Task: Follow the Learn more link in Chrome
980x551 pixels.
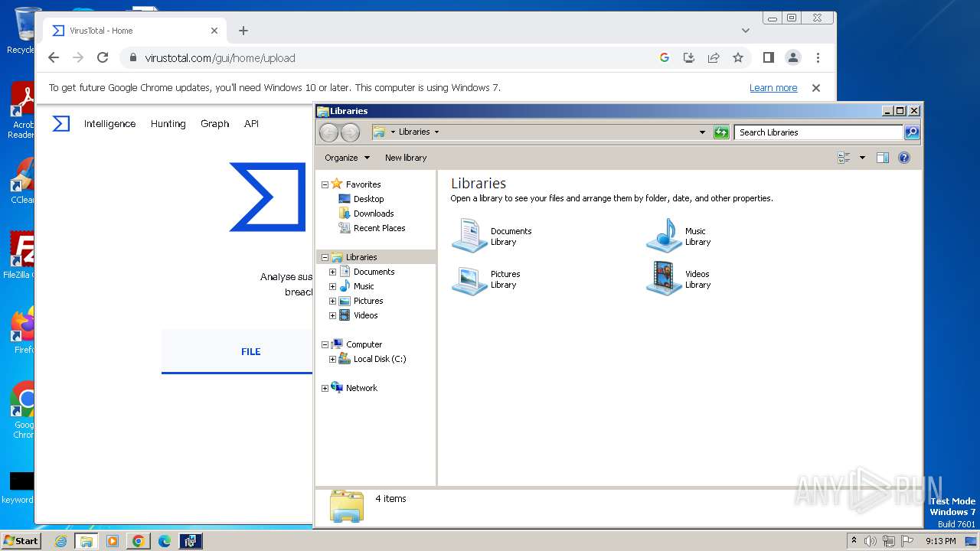Action: (773, 88)
